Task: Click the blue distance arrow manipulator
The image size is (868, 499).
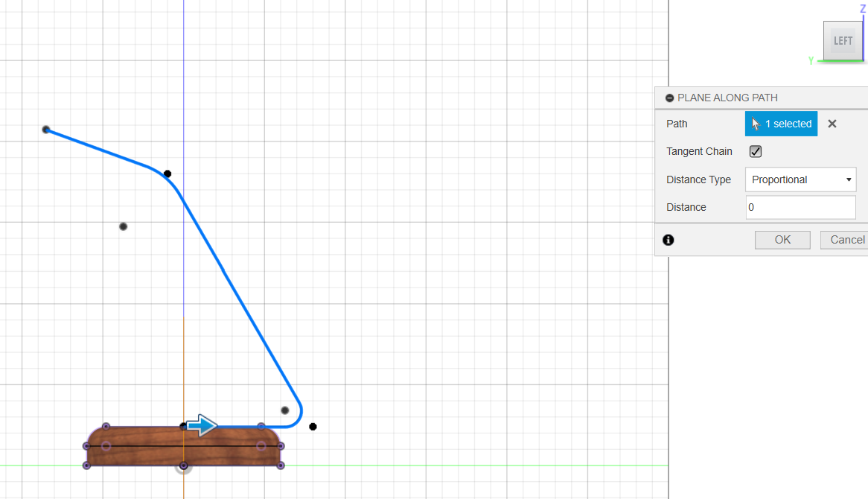Action: click(202, 425)
